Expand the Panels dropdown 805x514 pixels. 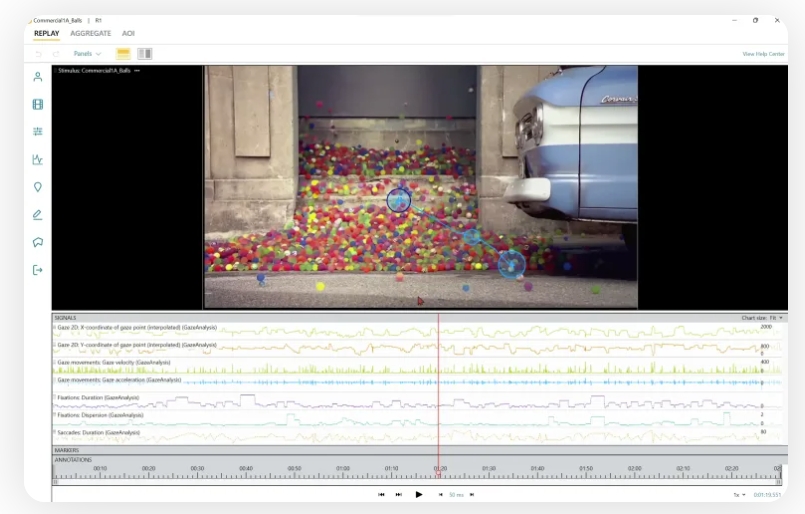coord(87,54)
